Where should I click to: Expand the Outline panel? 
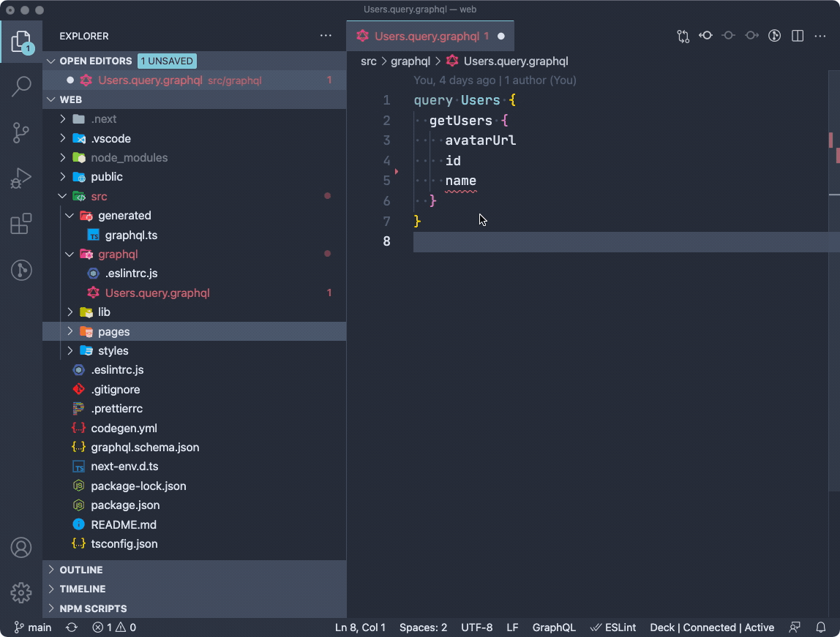pyautogui.click(x=51, y=570)
